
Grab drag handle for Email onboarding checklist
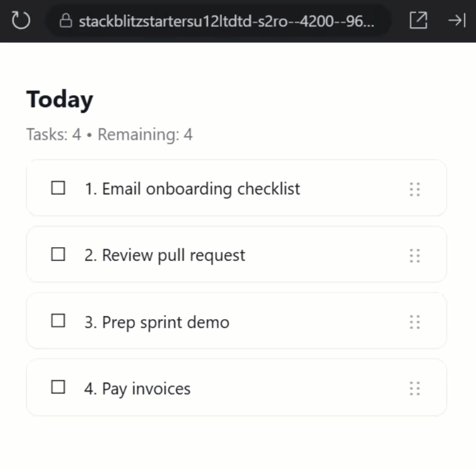[414, 190]
